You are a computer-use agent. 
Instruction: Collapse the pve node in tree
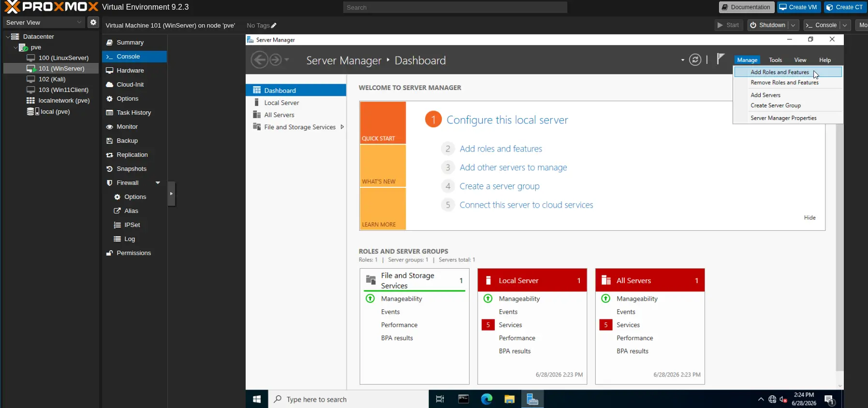[x=15, y=47]
